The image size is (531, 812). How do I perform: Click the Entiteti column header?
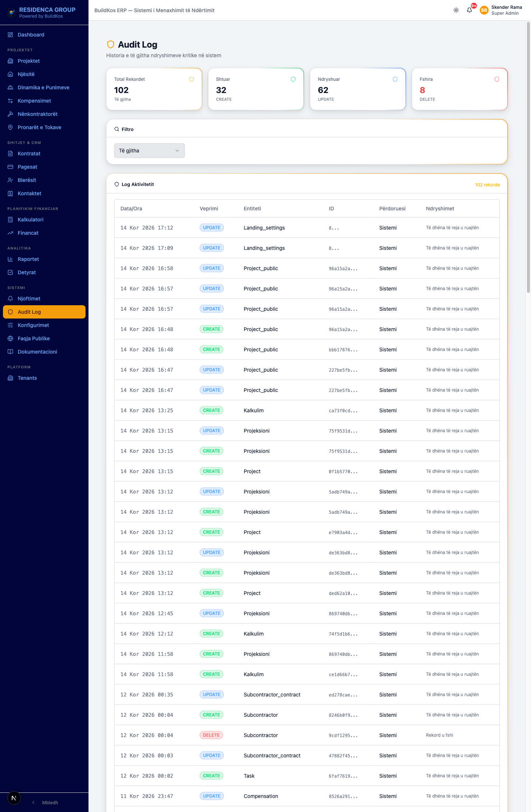(252, 209)
